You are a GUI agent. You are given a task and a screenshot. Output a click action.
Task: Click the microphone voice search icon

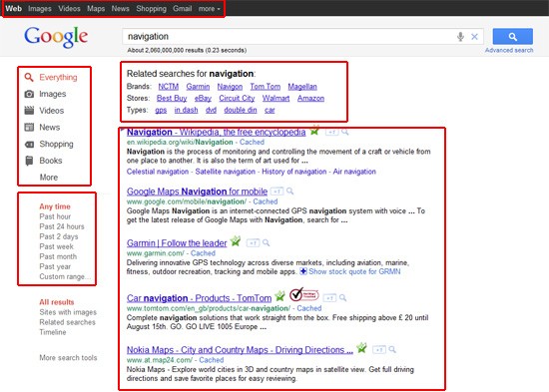[460, 36]
